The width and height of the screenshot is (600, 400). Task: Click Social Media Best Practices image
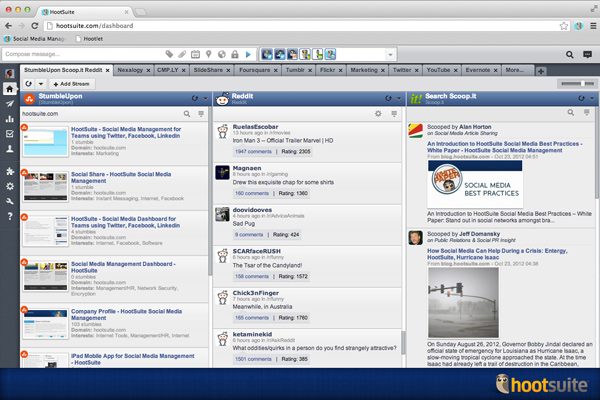475,184
